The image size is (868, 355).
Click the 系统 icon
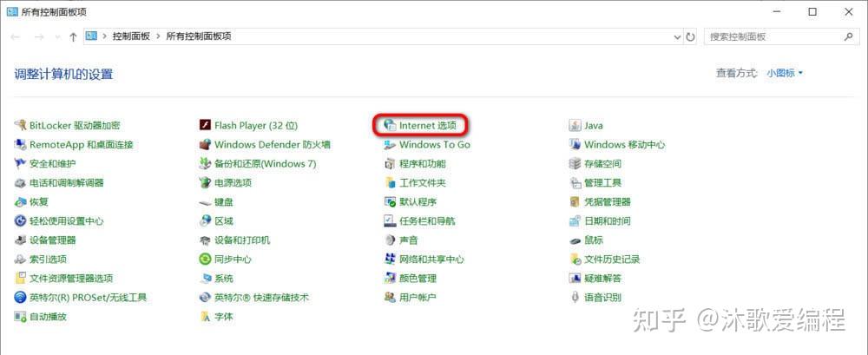point(206,278)
